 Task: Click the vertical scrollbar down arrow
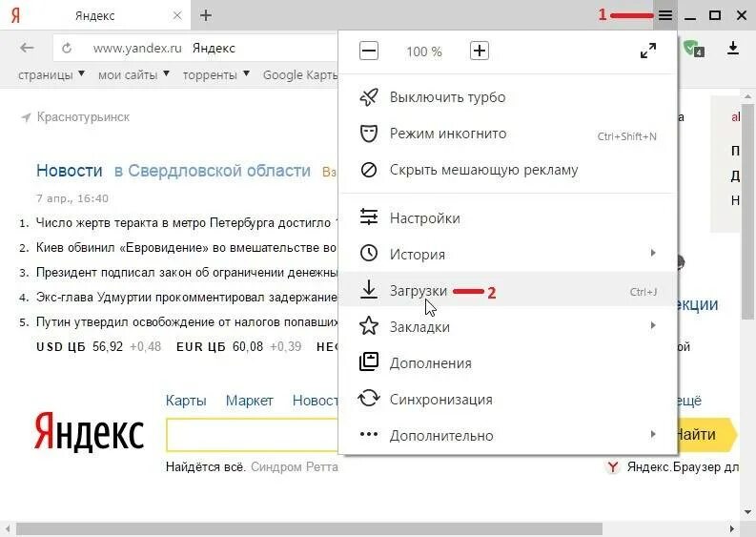coord(747,511)
